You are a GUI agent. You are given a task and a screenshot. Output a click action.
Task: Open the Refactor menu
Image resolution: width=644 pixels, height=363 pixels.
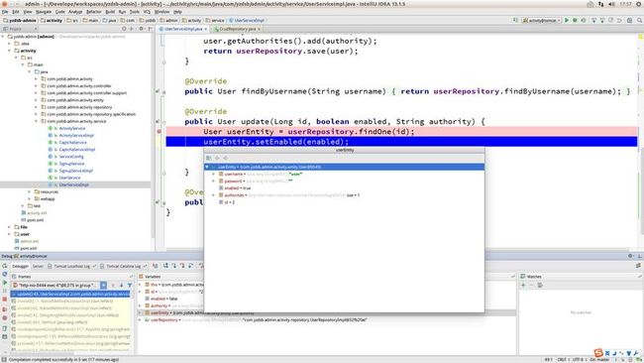pos(94,12)
